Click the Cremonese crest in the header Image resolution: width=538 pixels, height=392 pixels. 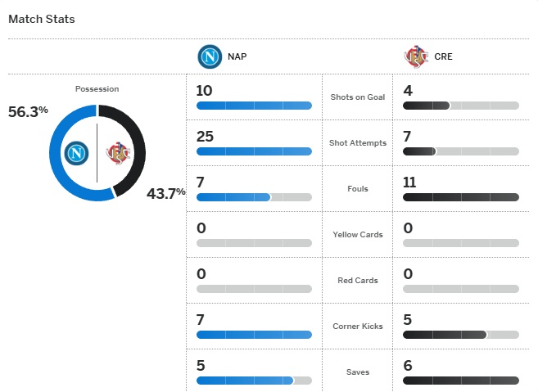[x=416, y=57]
